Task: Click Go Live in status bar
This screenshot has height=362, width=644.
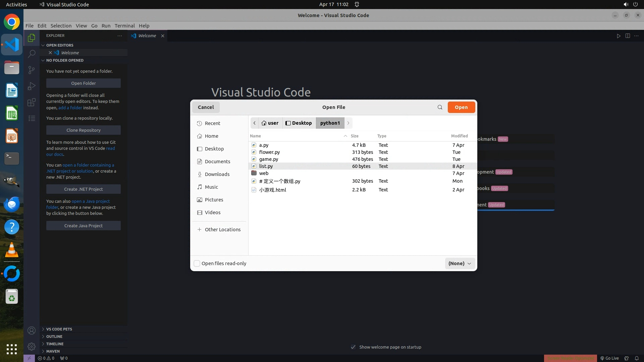Action: [x=609, y=358]
